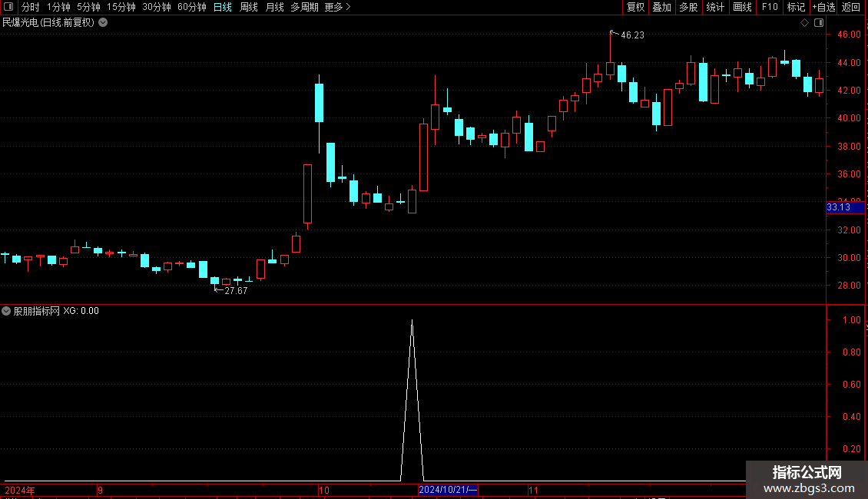The height and width of the screenshot is (499, 868).
Task: Click the 28.00 price axis label
Action: click(x=849, y=286)
